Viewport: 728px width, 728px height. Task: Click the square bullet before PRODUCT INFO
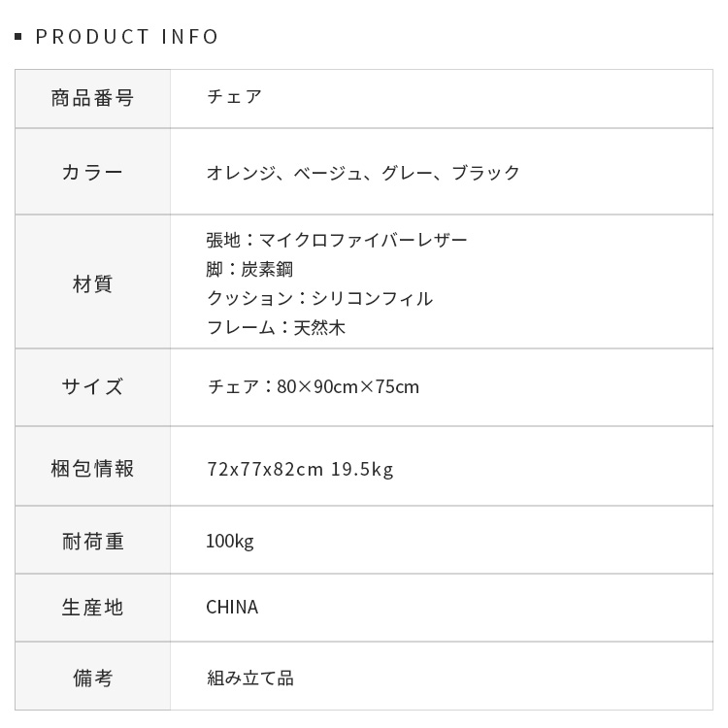point(18,37)
